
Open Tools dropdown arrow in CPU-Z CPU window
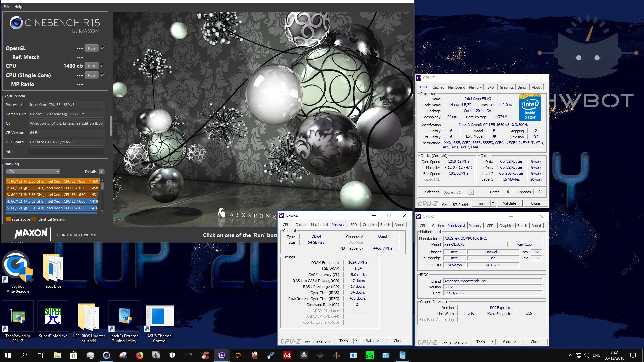click(x=493, y=203)
